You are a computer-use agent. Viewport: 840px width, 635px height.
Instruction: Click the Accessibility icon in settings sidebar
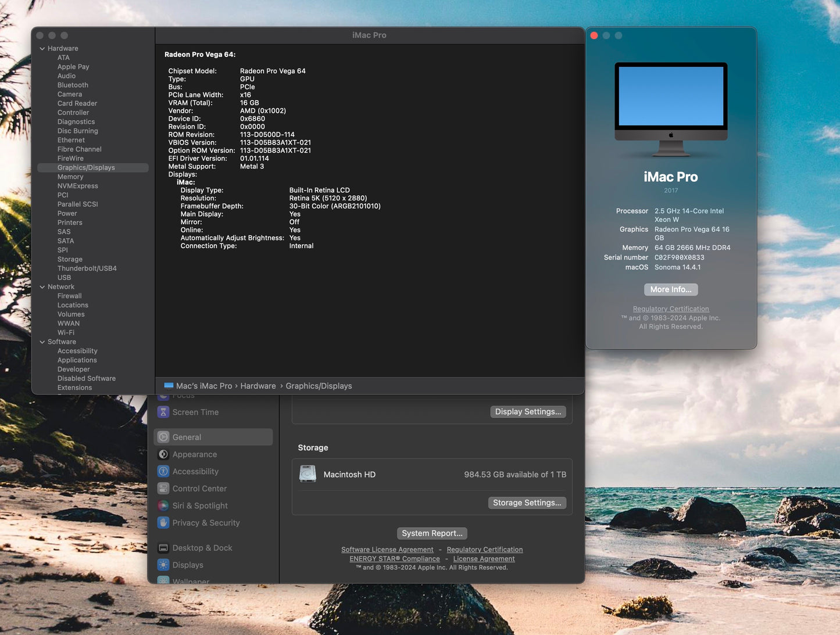pyautogui.click(x=163, y=471)
